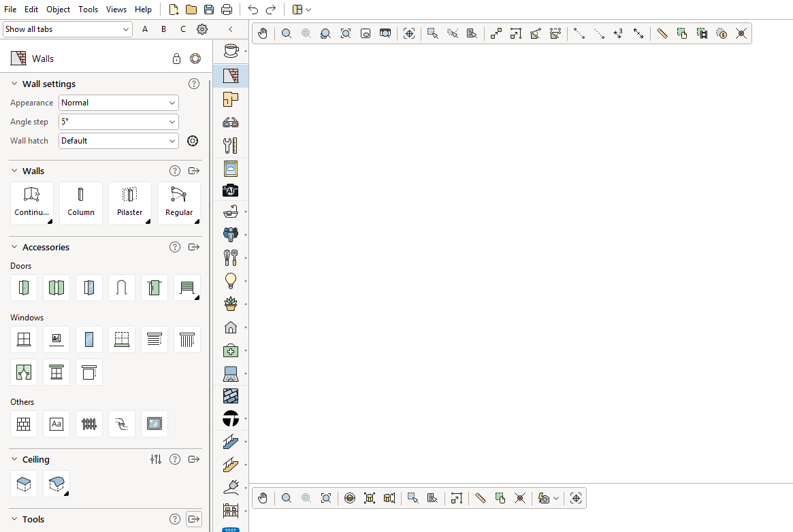Open the File menu
This screenshot has width=793, height=532.
10,10
